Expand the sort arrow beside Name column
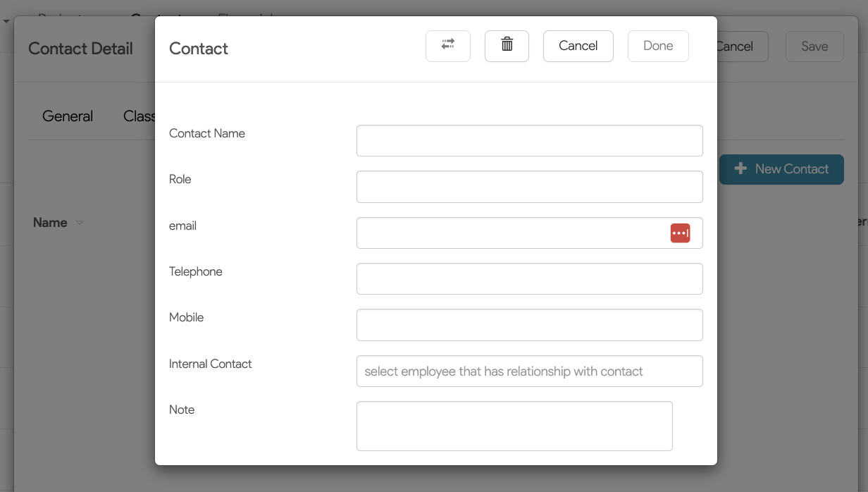 (80, 223)
